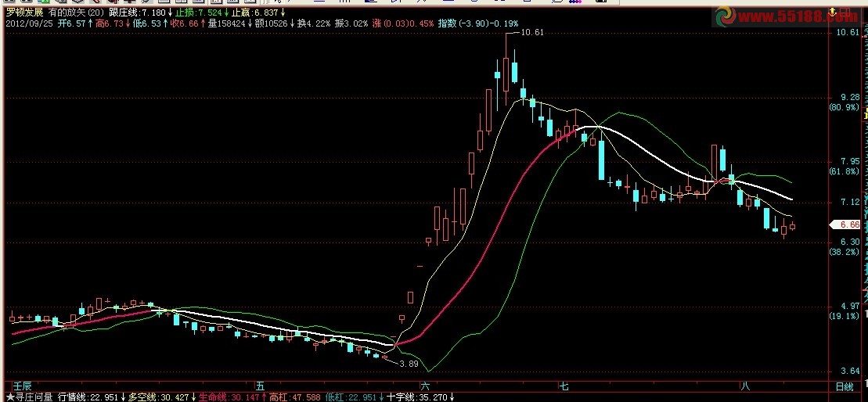Click the 五 month marker on timeline

coord(261,386)
